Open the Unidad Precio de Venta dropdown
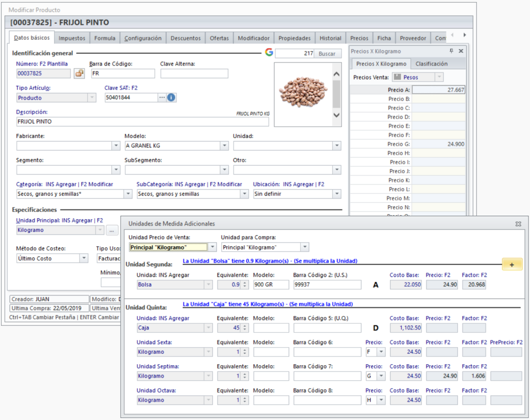530x420 pixels. point(213,247)
